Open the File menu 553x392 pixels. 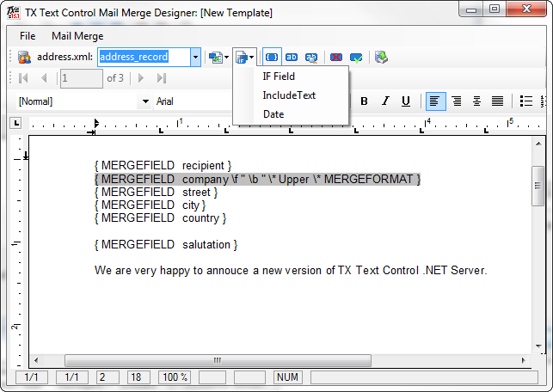point(28,36)
